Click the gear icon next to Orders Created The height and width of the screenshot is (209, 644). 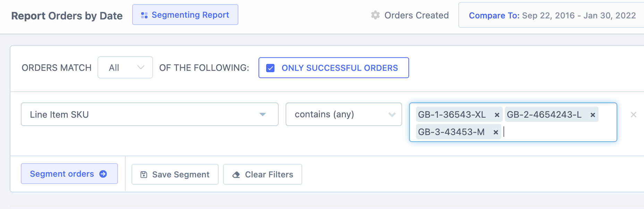coord(375,15)
